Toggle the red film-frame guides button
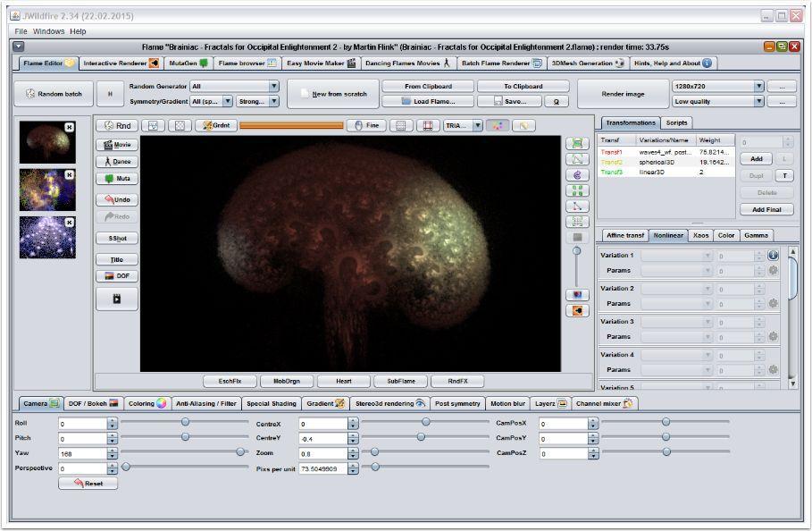Viewport: 812px width, 531px height. coord(428,125)
